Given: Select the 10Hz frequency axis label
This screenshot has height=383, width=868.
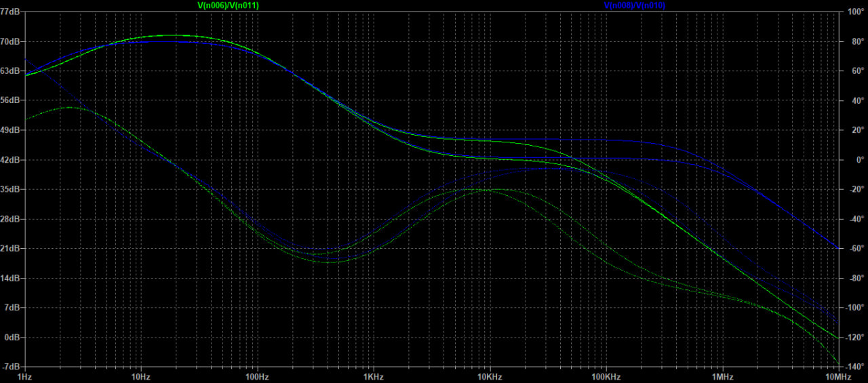Looking at the screenshot, I should [140, 376].
